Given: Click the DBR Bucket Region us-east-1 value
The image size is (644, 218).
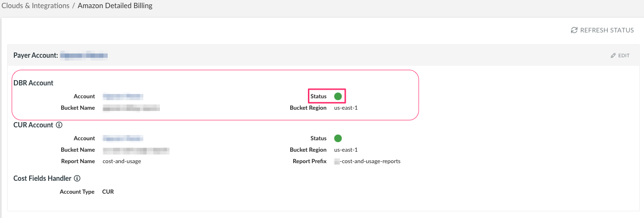Looking at the screenshot, I should (x=346, y=108).
